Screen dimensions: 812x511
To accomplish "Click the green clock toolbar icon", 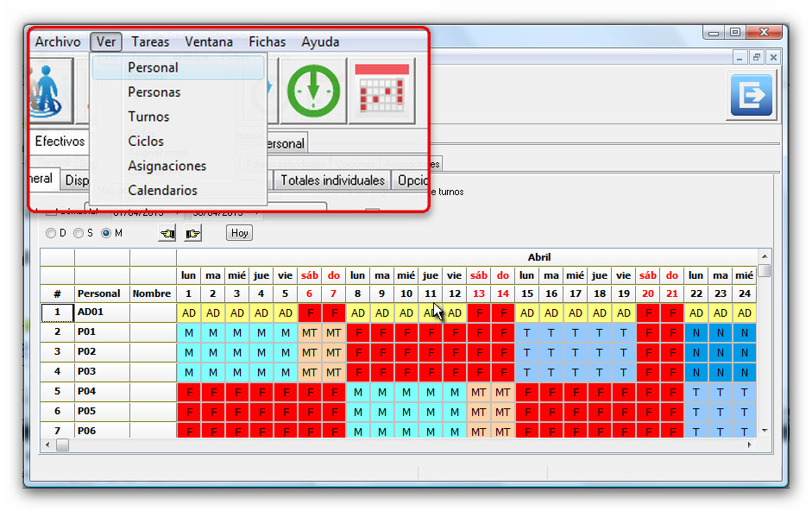I will click(314, 90).
